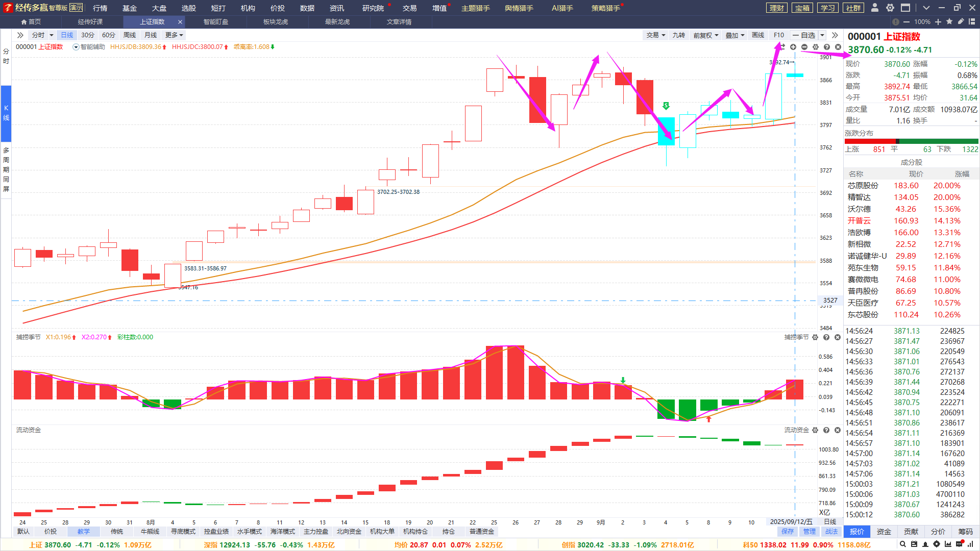This screenshot has width=980, height=551.
Task: Click the pencil edit icon
Action: pos(961,21)
